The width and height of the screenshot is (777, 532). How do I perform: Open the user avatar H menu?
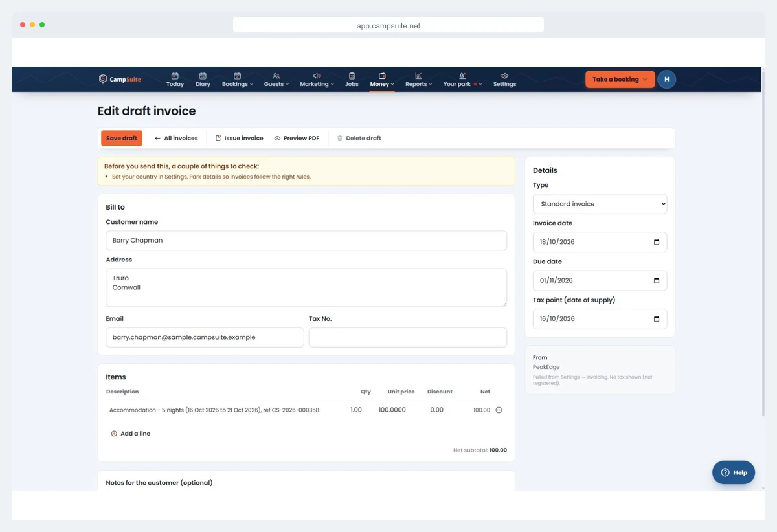click(x=666, y=79)
